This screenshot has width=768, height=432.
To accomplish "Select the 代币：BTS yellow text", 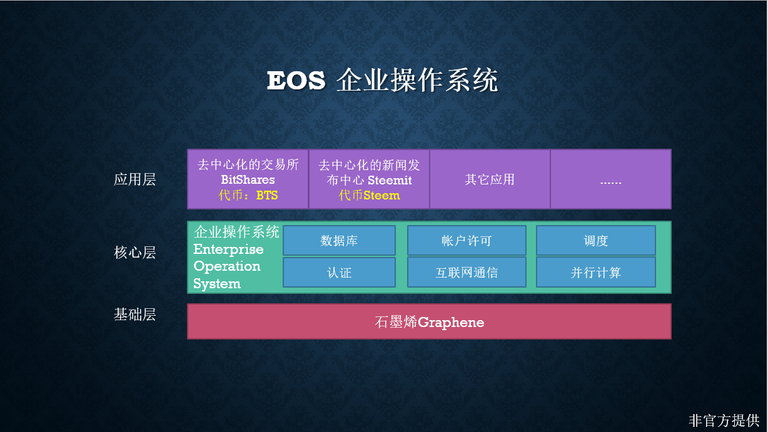I will 248,195.
